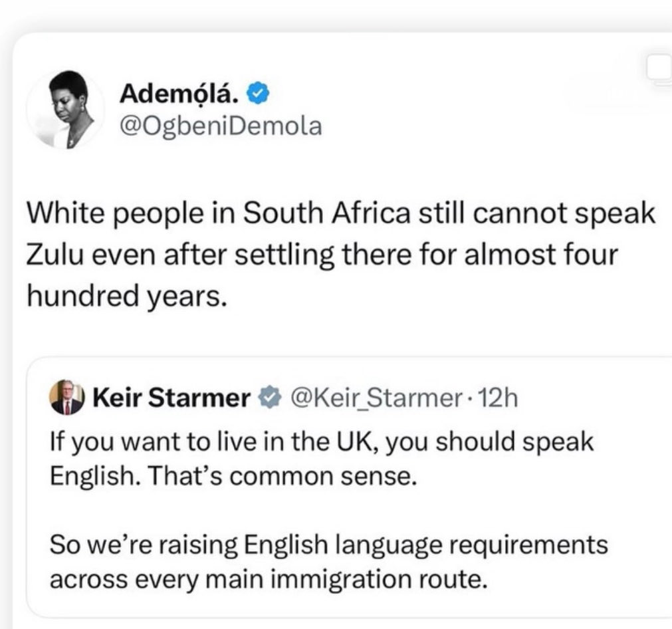Click the 'White people in South Africa' tweet line
672x629 pixels.
tap(340, 215)
